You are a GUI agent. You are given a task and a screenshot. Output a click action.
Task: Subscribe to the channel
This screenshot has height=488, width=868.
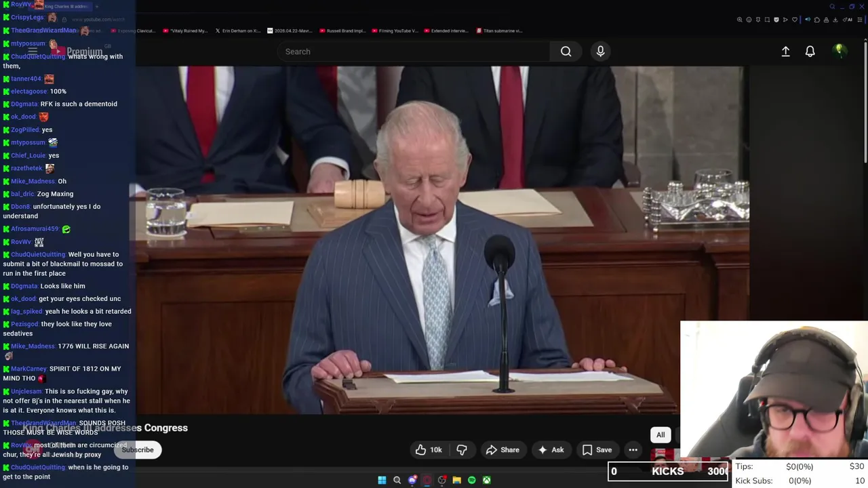pyautogui.click(x=138, y=449)
